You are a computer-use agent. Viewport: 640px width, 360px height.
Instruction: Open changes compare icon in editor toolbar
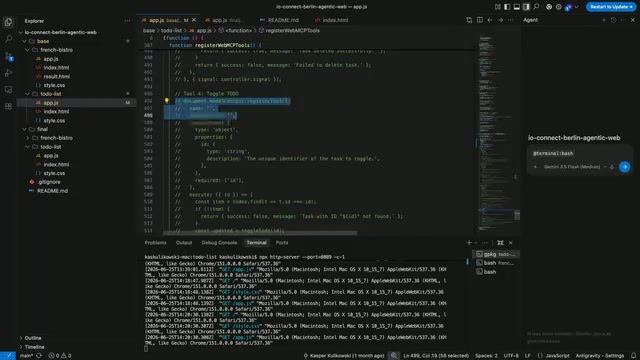[x=469, y=20]
